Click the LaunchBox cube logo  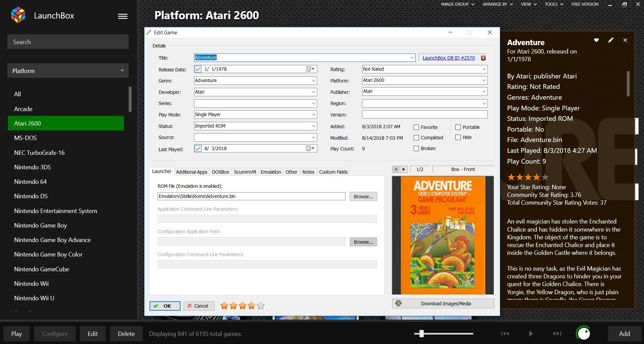click(x=18, y=15)
